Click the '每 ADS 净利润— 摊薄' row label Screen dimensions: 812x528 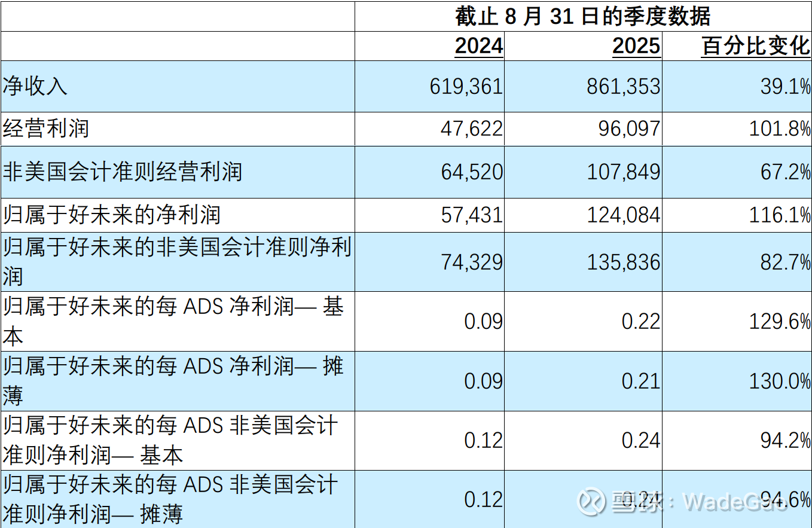tap(173, 380)
